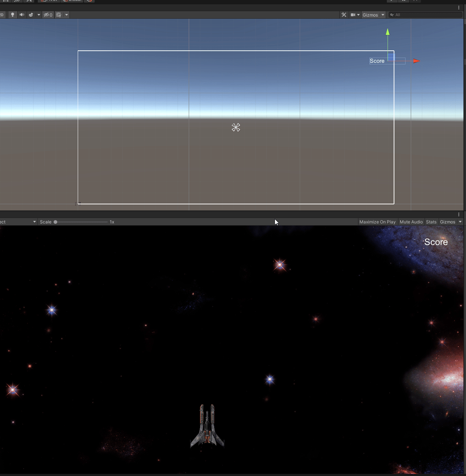Toggle hidden objects visibility eye counter
The width and height of the screenshot is (466, 476).
point(48,15)
